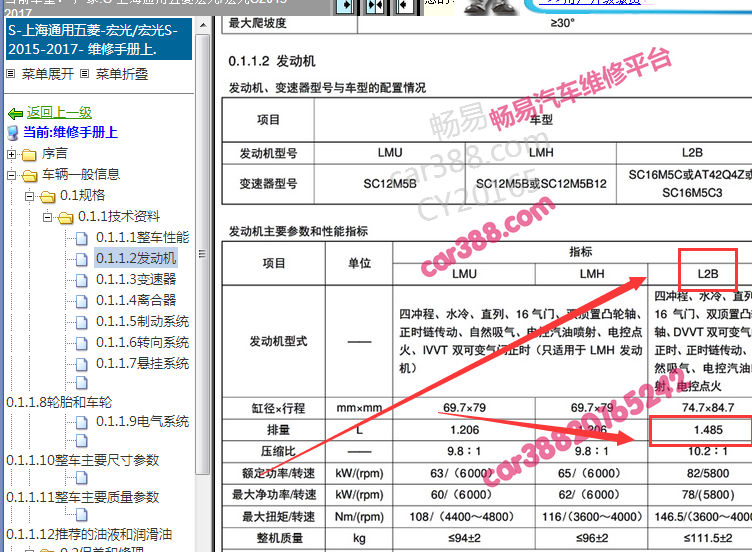The image size is (752, 552).
Task: Click the 车辆一般信息 folder icon
Action: click(29, 176)
